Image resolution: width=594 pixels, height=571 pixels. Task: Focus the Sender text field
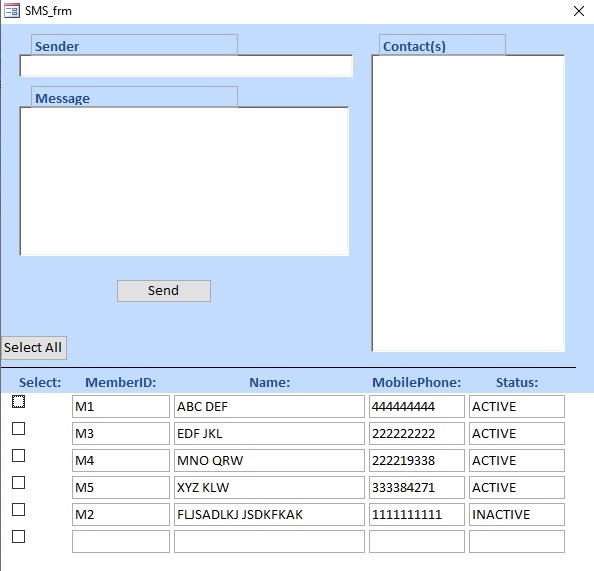[x=186, y=66]
